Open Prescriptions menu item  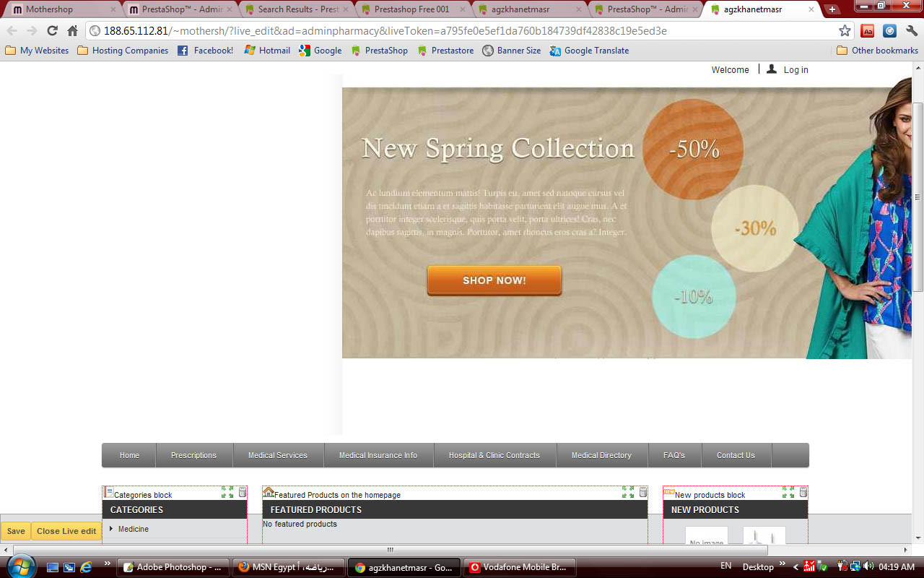pyautogui.click(x=193, y=455)
